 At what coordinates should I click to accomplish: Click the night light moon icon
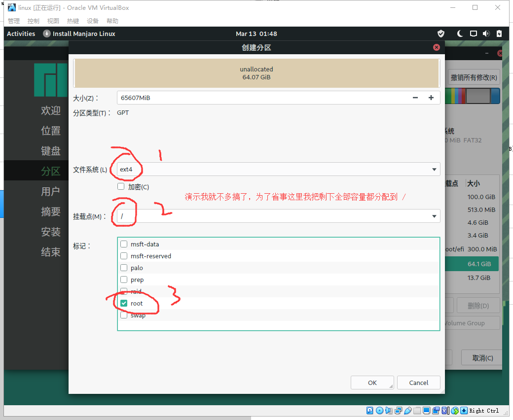[x=460, y=34]
